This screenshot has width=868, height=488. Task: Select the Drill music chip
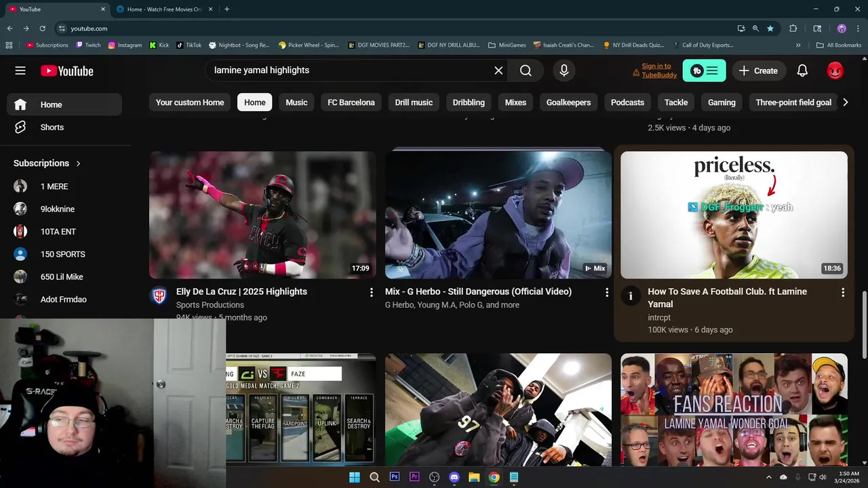pos(414,102)
